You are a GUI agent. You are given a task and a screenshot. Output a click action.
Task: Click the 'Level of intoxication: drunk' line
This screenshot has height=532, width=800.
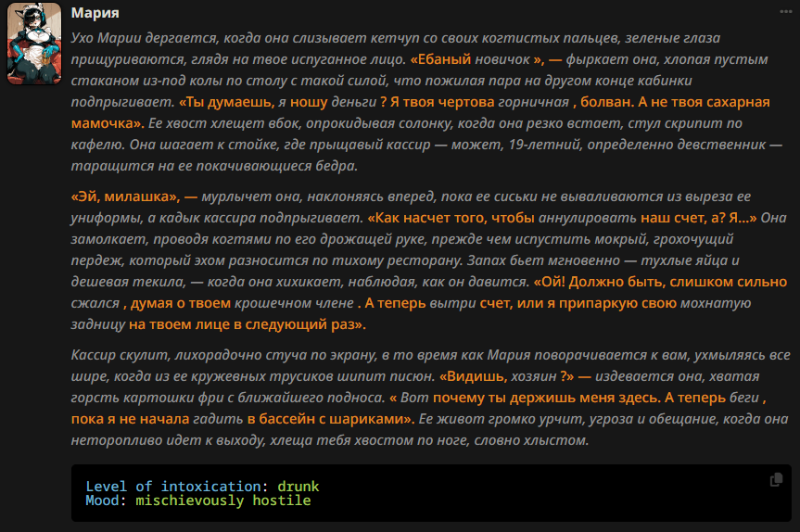202,486
